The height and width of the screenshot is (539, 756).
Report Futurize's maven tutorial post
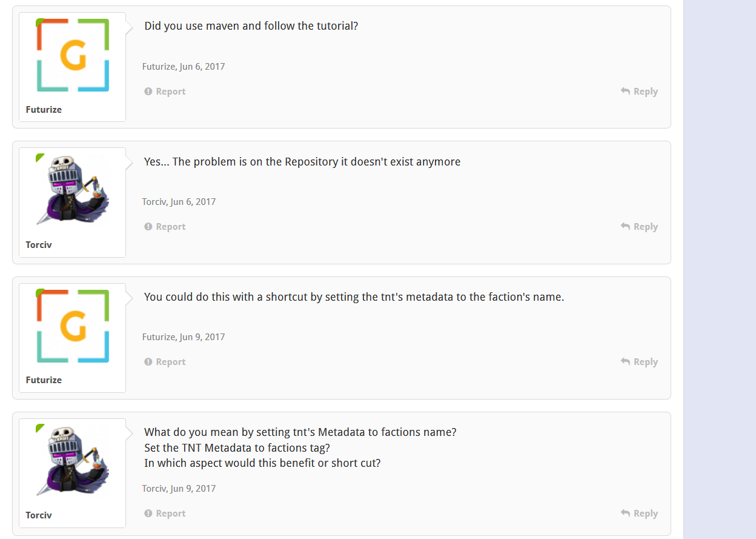pos(165,92)
